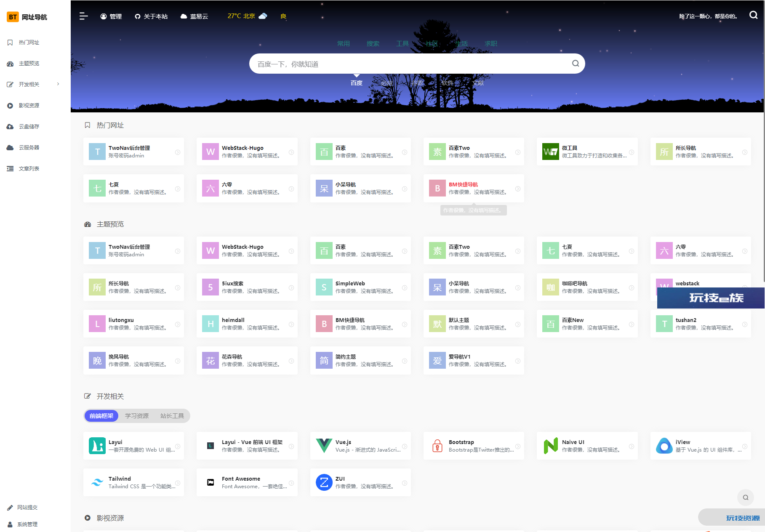Select 百度 search engine option
Screen dimensions: 765x532
point(357,83)
